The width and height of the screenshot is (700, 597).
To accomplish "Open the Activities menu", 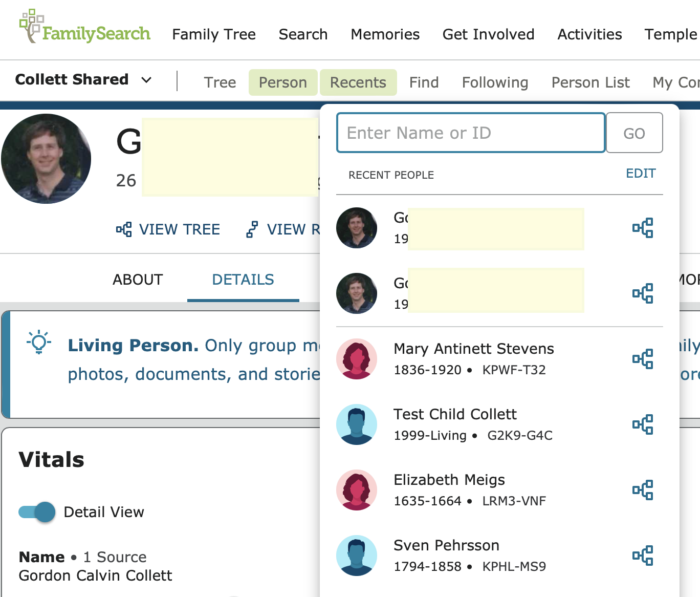I will [x=589, y=34].
